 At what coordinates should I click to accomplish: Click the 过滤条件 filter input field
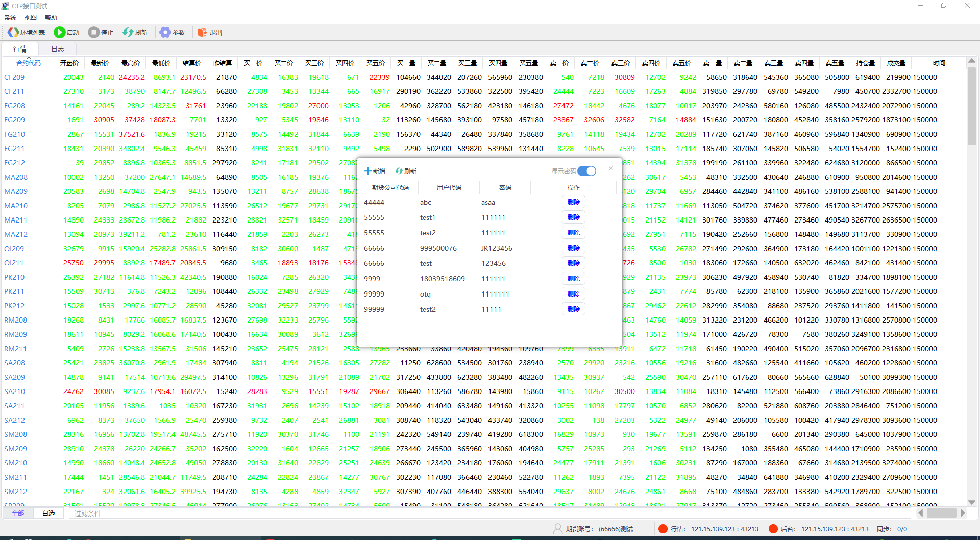(x=490, y=513)
